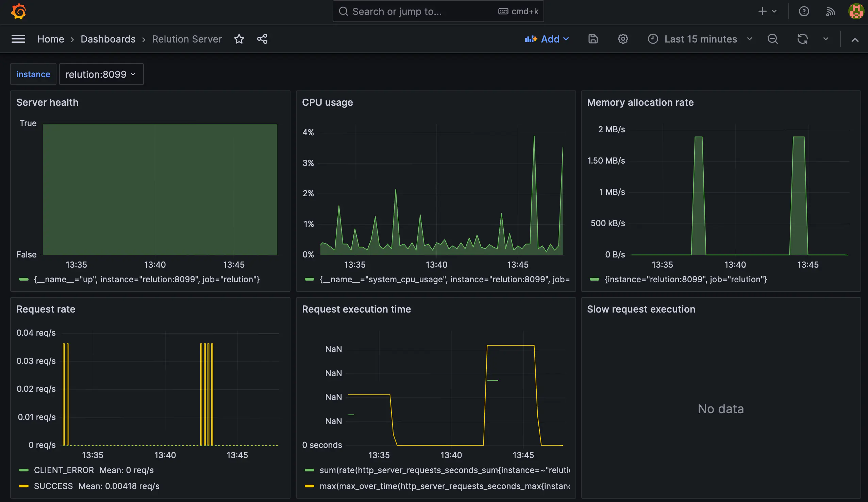Screen dimensions: 868x502
Task: Toggle the CLIENT_ERROR series visibility
Action: coord(64,470)
